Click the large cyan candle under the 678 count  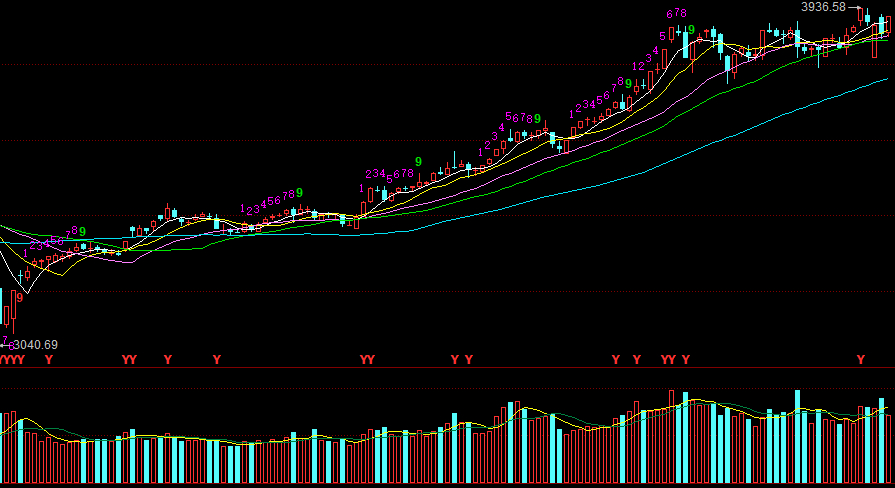pyautogui.click(x=685, y=47)
